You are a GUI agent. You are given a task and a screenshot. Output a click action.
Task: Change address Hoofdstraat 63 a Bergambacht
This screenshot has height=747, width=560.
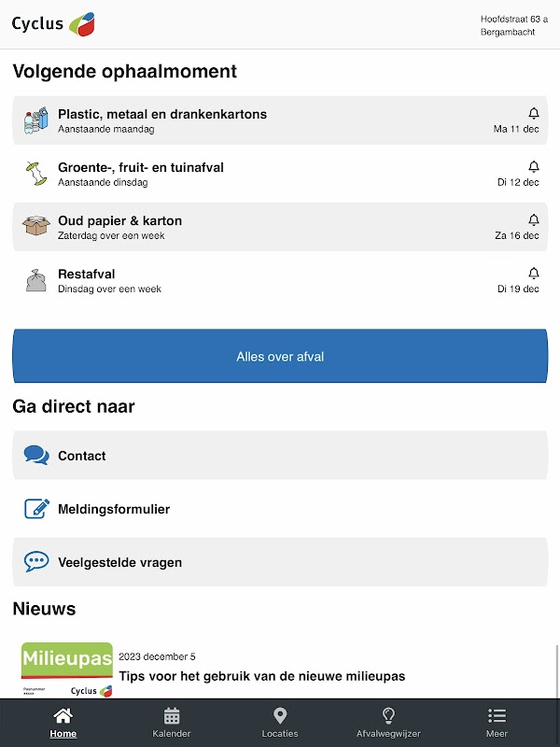(x=513, y=25)
